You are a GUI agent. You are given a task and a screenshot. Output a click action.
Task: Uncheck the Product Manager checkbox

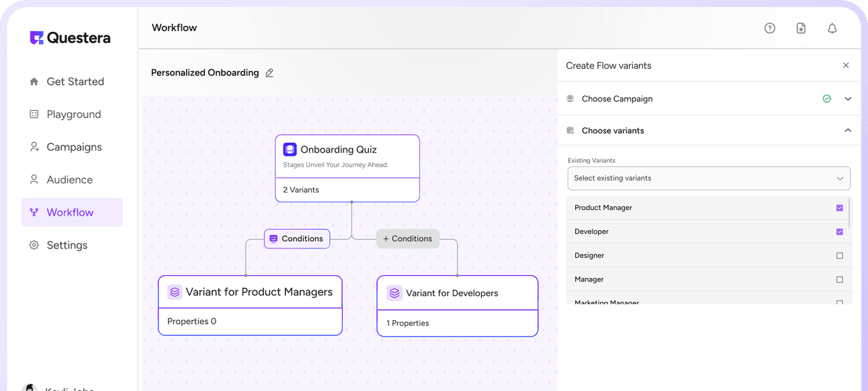pyautogui.click(x=840, y=208)
